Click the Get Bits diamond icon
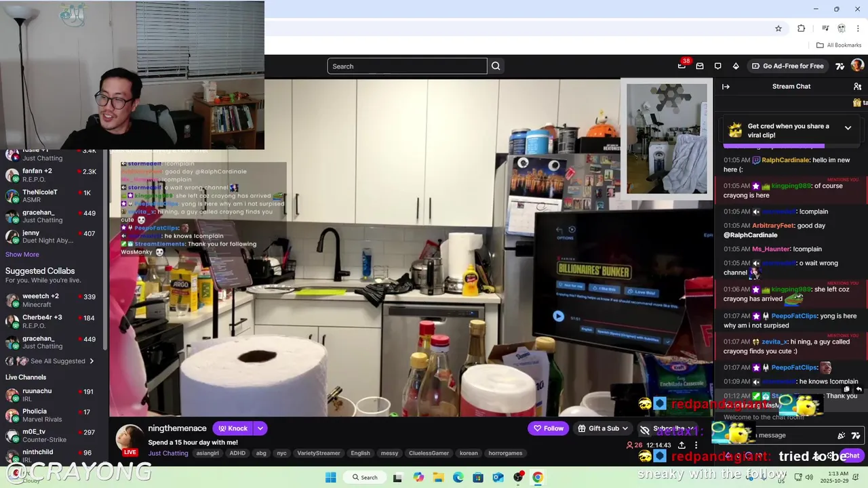868x488 pixels. point(736,66)
